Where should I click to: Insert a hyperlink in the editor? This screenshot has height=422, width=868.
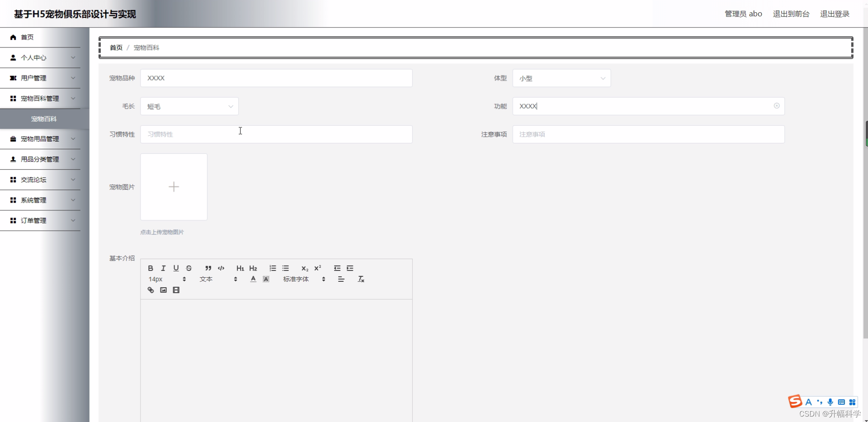(x=151, y=290)
